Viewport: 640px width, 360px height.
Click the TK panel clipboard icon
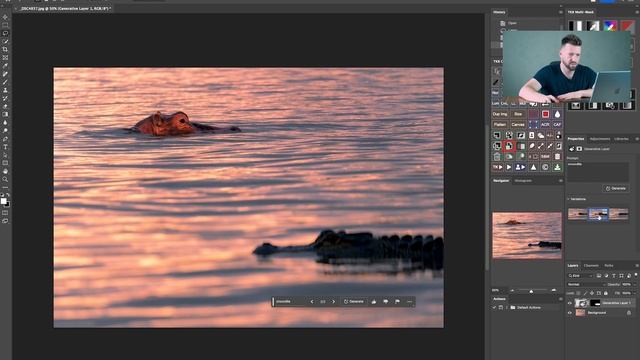click(x=557, y=156)
